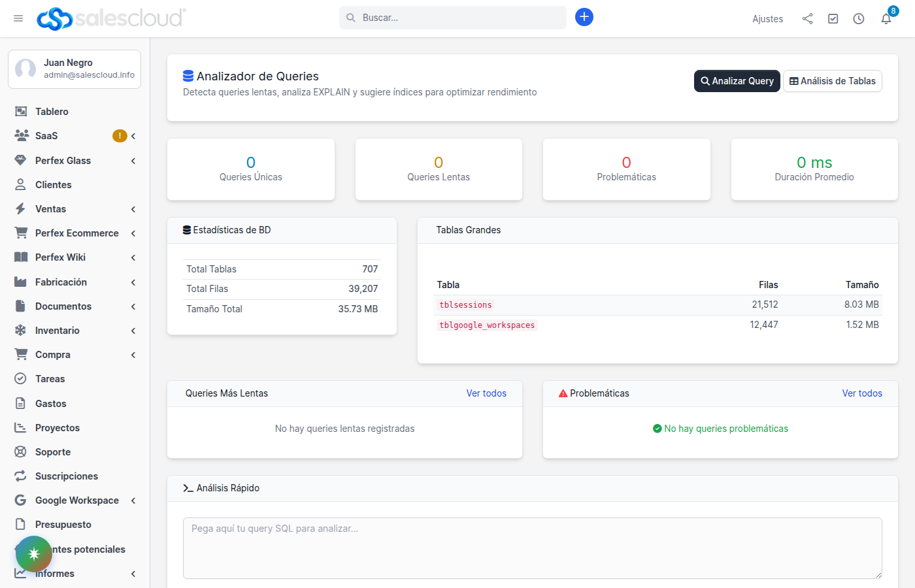Click the blue plus quick-create button
Image resolution: width=915 pixels, height=588 pixels.
(x=584, y=17)
